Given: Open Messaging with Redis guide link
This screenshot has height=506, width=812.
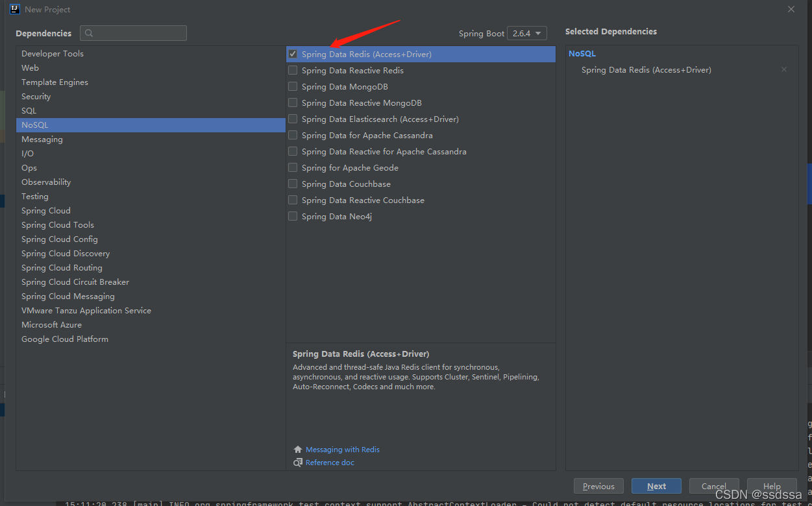Looking at the screenshot, I should [343, 450].
